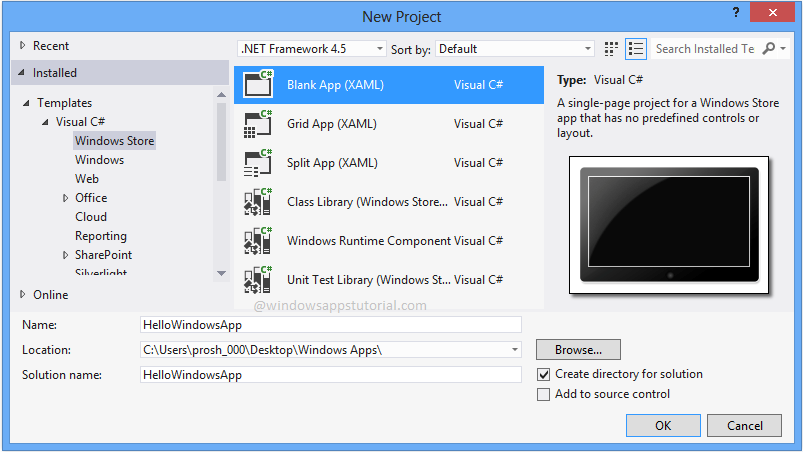Click the Windows Runtime Component icon

(259, 241)
